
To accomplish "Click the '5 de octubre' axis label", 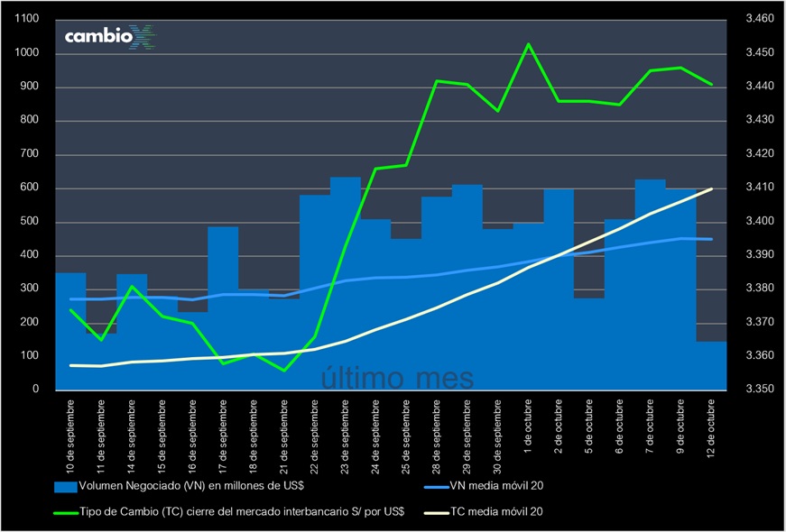I will [x=589, y=427].
